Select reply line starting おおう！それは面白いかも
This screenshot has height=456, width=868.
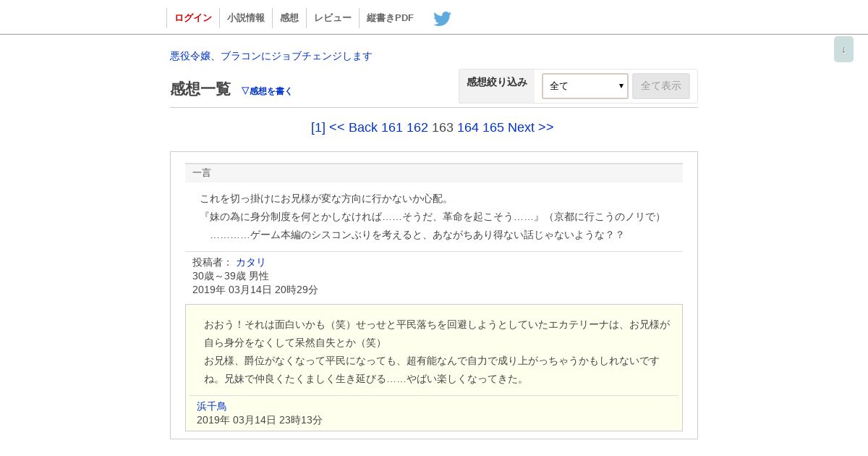[x=437, y=324]
